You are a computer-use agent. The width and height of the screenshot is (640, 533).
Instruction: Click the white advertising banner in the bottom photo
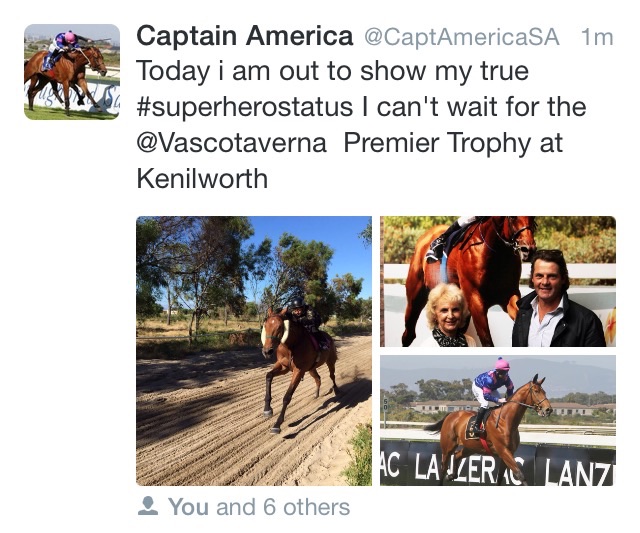pos(500,464)
